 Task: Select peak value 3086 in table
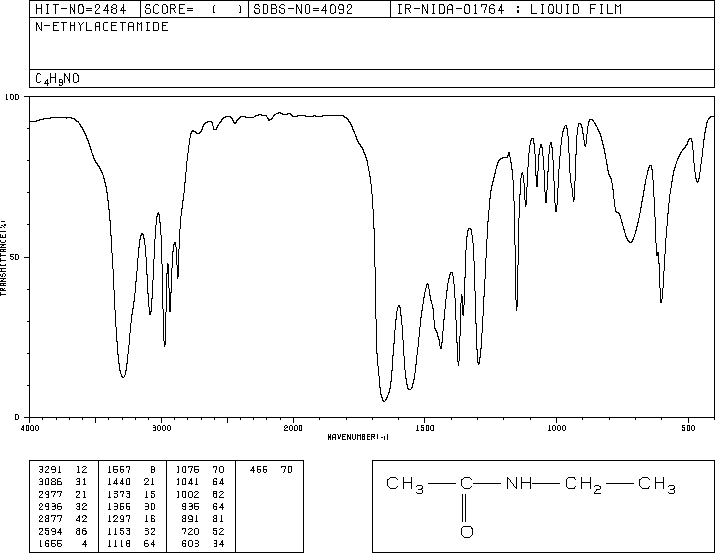[x=50, y=482]
